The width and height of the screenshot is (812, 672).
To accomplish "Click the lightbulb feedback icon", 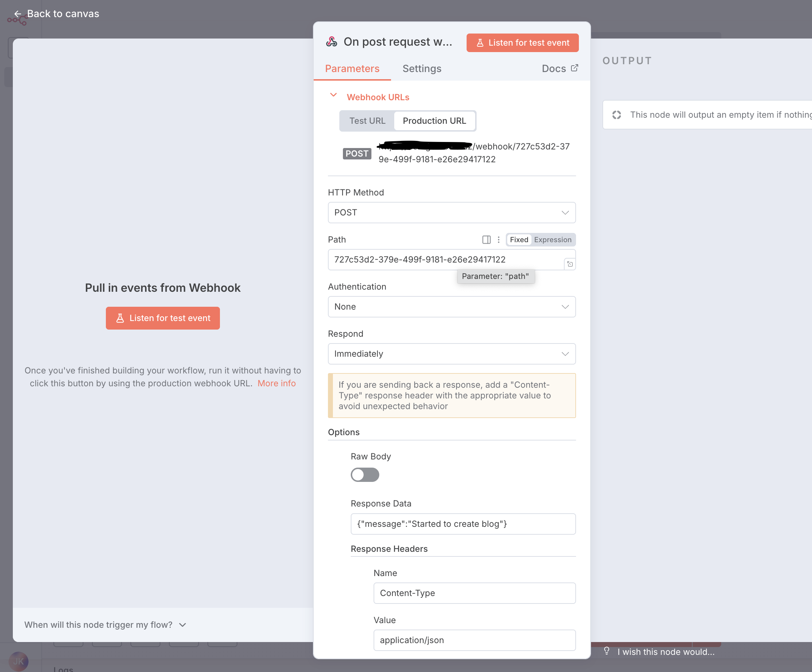I will click(x=607, y=651).
